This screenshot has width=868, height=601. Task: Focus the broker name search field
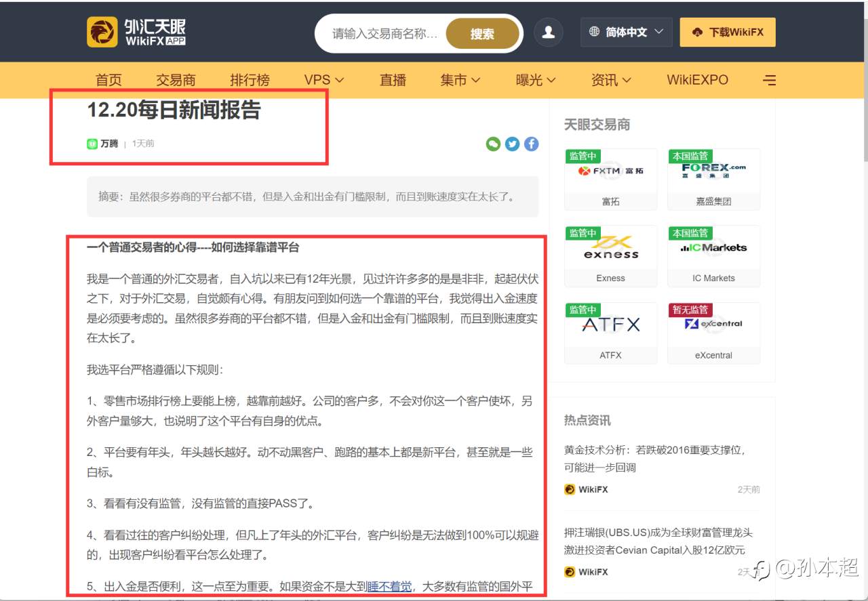coord(384,34)
